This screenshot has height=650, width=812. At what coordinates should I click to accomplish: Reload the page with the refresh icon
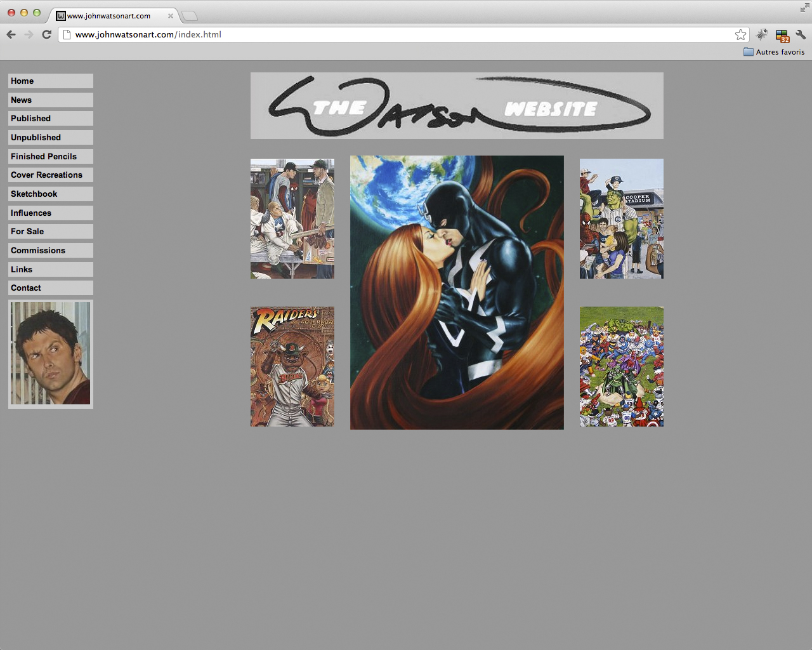(x=46, y=34)
